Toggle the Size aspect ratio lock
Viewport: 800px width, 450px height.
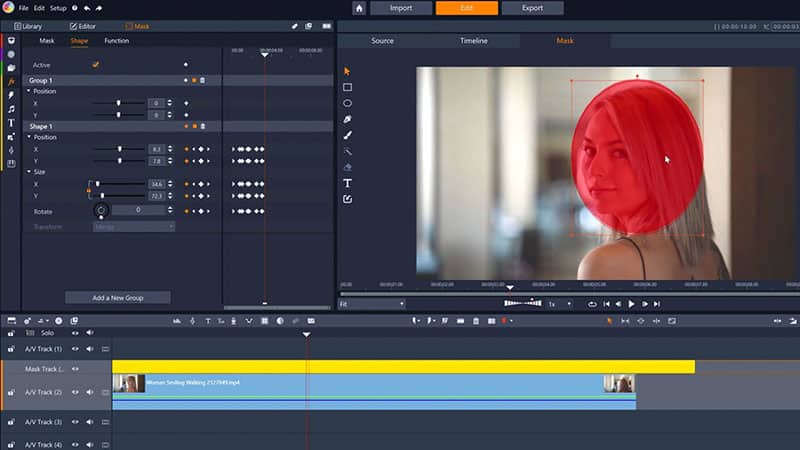click(x=88, y=190)
